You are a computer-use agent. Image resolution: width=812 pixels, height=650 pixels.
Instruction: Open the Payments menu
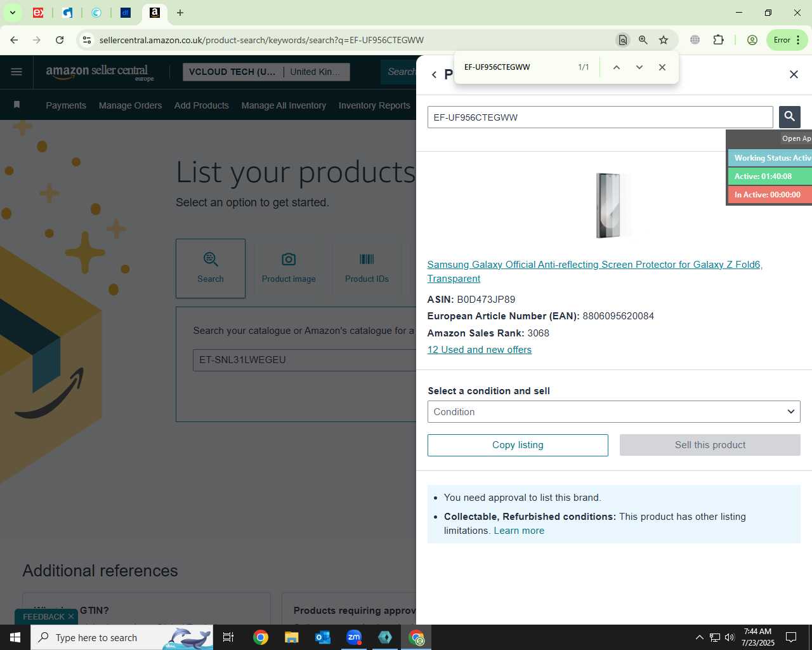[66, 105]
